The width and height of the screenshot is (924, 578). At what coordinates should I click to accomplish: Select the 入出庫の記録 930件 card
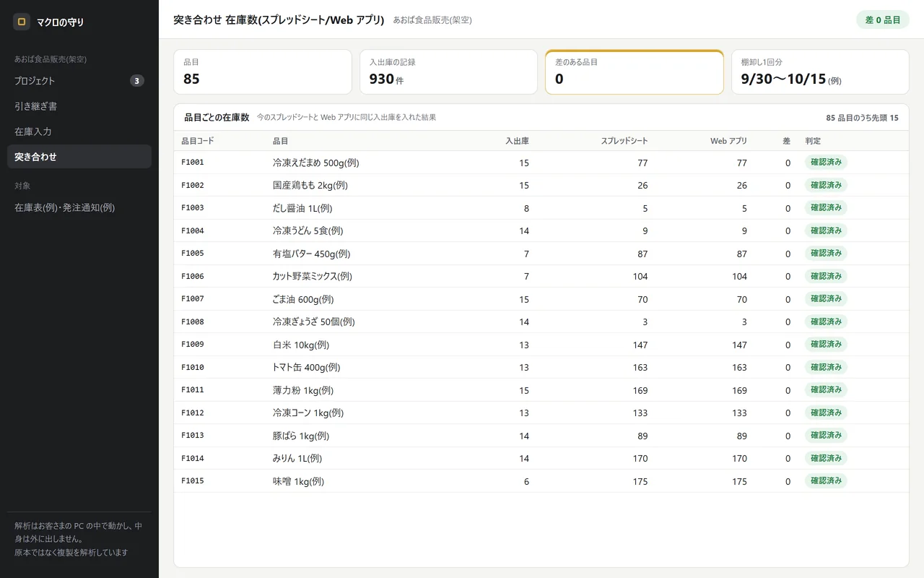coord(448,72)
